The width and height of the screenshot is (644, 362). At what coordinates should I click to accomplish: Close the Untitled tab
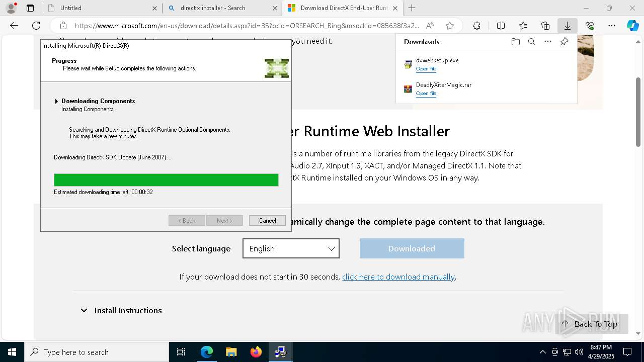click(x=154, y=8)
